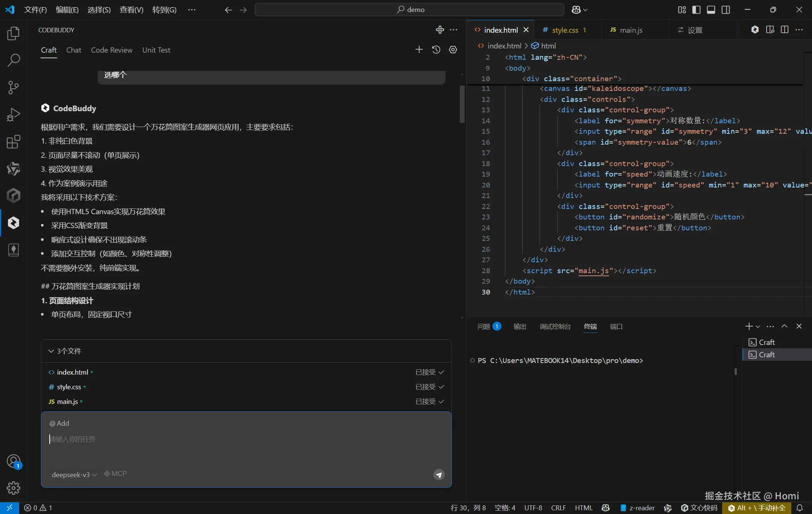This screenshot has height=514, width=812.
Task: Switch to the Code Review tab
Action: 112,50
